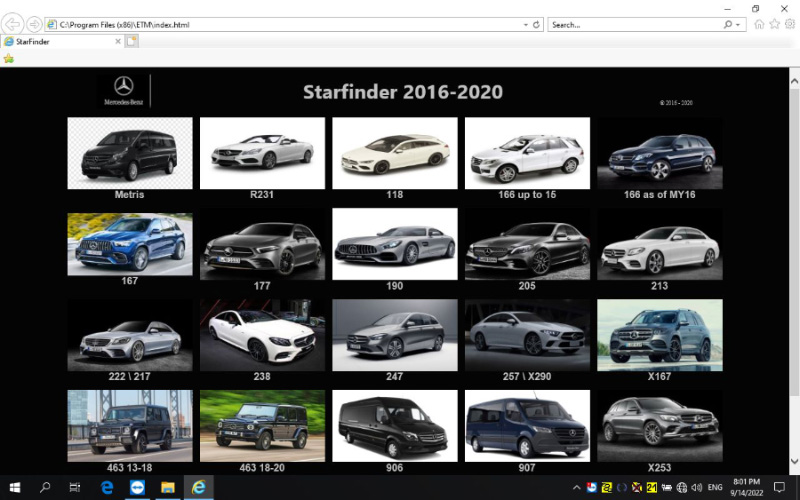Click the Internet Explorer taskbar icon

[198, 487]
